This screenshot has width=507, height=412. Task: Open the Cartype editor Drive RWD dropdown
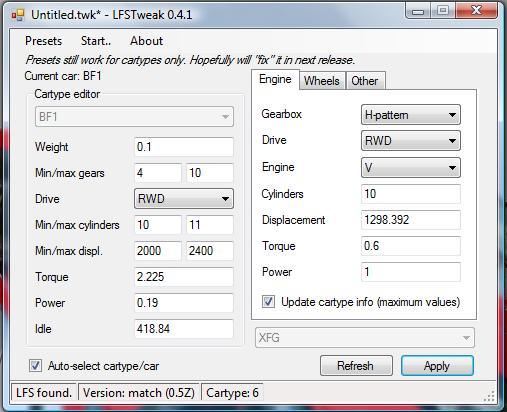(x=184, y=199)
